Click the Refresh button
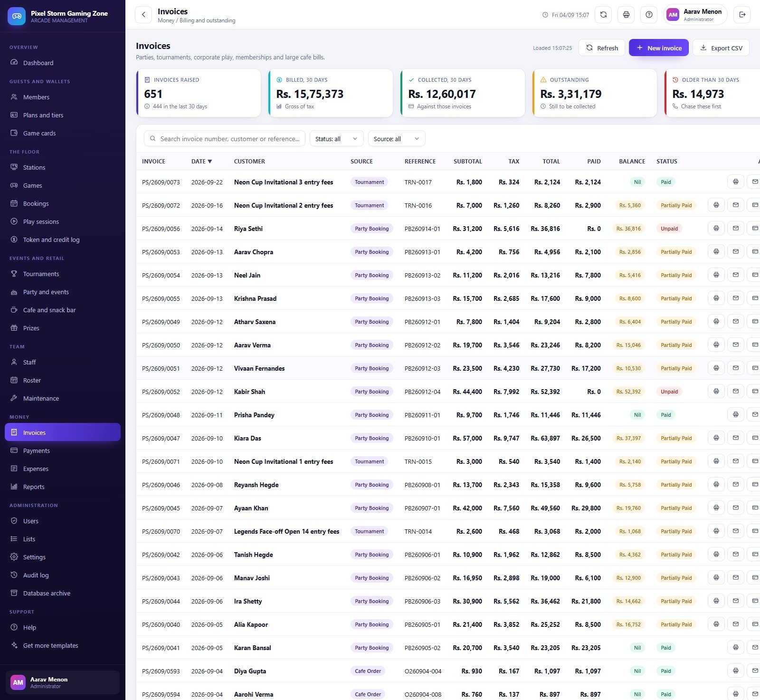Image resolution: width=760 pixels, height=700 pixels. pyautogui.click(x=601, y=48)
